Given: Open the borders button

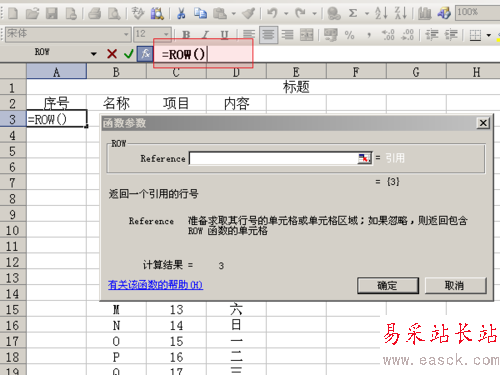Looking at the screenshot, I should (x=475, y=34).
